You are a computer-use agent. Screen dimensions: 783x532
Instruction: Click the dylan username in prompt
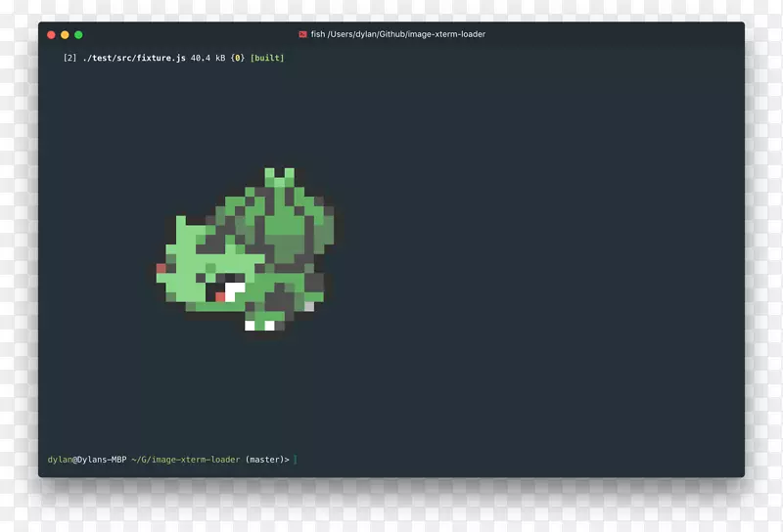59,460
